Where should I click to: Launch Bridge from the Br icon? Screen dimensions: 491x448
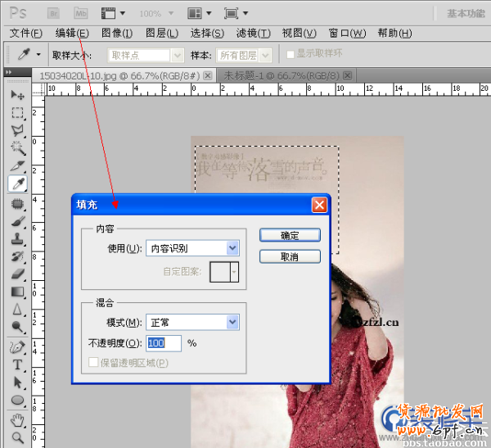click(x=52, y=13)
